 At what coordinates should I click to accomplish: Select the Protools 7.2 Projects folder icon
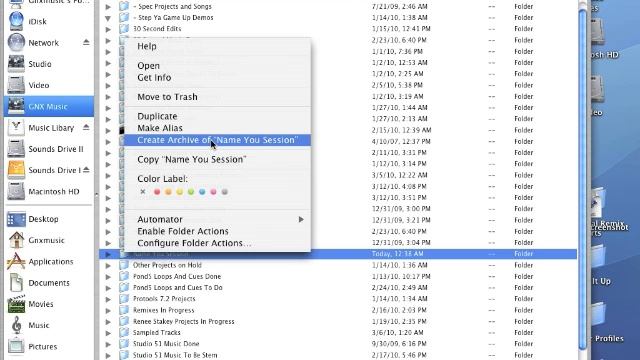pos(124,299)
